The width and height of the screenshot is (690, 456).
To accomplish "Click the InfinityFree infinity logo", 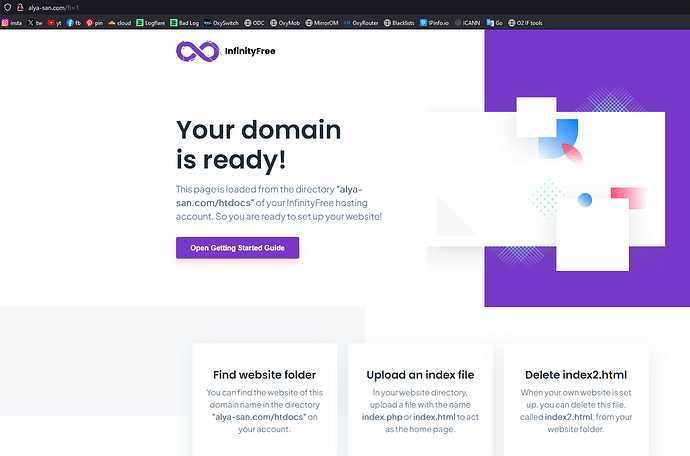I will 198,51.
